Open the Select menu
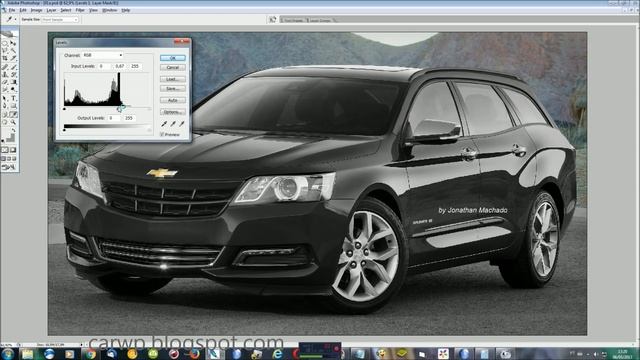 click(66, 10)
